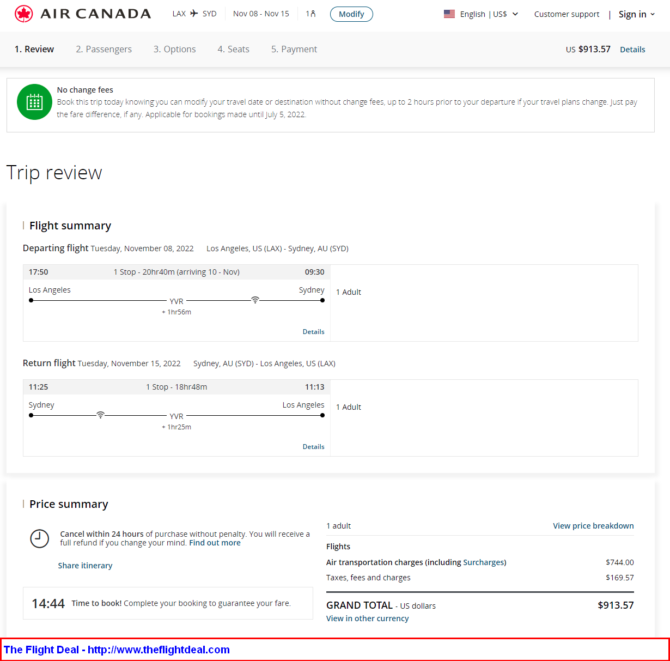
Task: Click the Flight summary heading
Action: coord(70,226)
